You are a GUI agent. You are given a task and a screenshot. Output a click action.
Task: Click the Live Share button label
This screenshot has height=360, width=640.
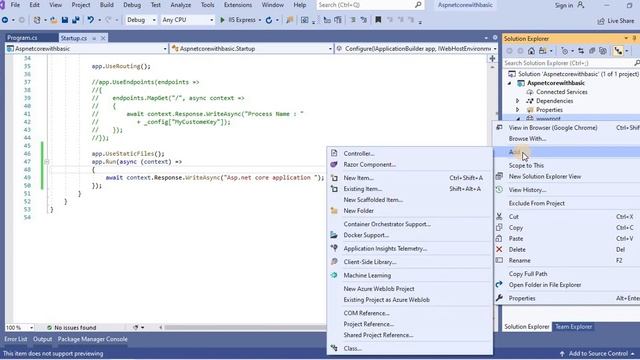pos(620,21)
